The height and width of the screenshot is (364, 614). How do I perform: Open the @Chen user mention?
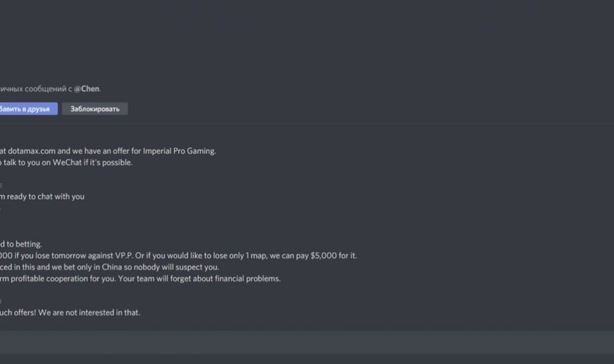point(87,89)
